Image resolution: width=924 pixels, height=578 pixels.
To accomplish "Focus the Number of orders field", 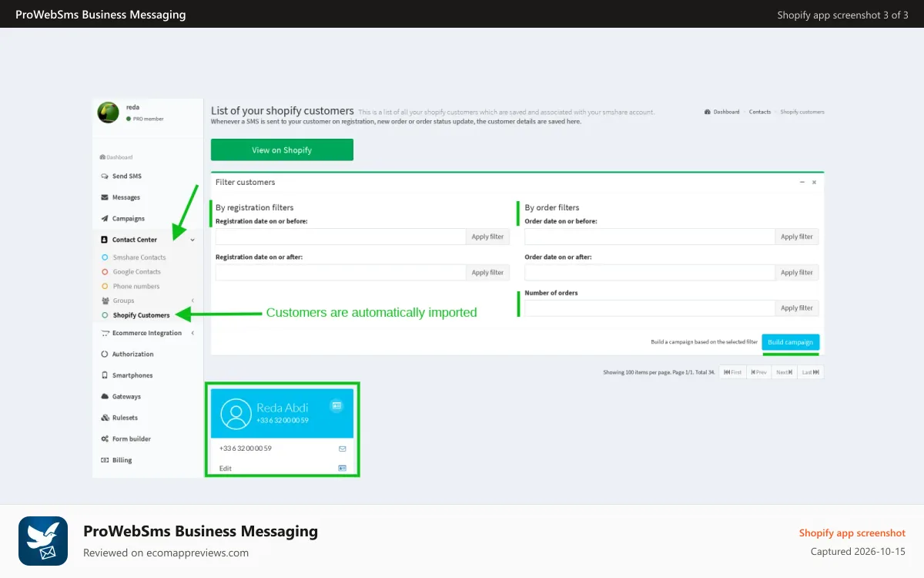I will (x=650, y=307).
